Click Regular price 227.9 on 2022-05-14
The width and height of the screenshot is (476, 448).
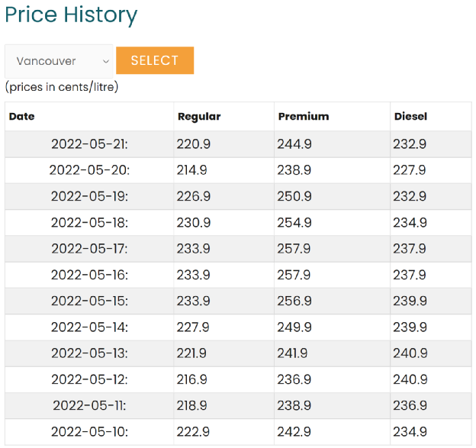tap(194, 327)
